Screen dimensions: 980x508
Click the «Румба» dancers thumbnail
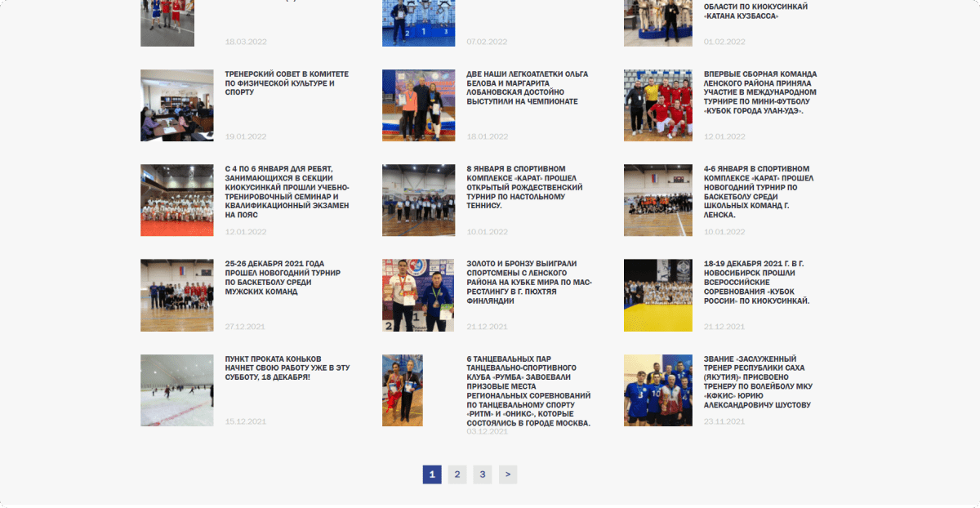coord(403,390)
